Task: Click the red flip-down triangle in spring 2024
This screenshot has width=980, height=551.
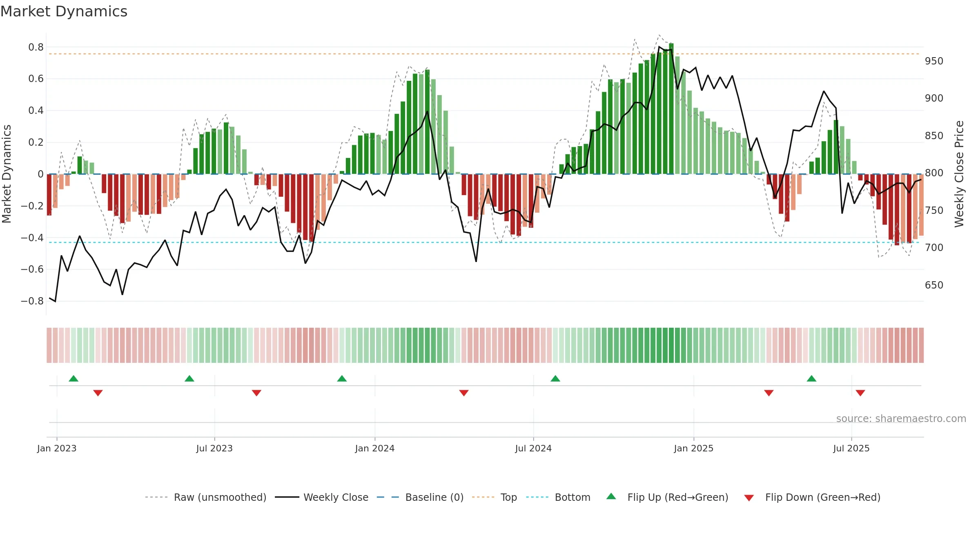Action: click(x=464, y=393)
